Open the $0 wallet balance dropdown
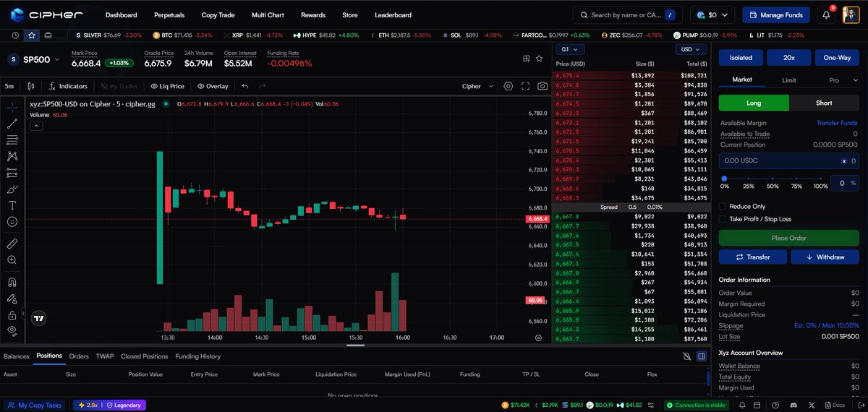This screenshot has width=868, height=412. 712,14
